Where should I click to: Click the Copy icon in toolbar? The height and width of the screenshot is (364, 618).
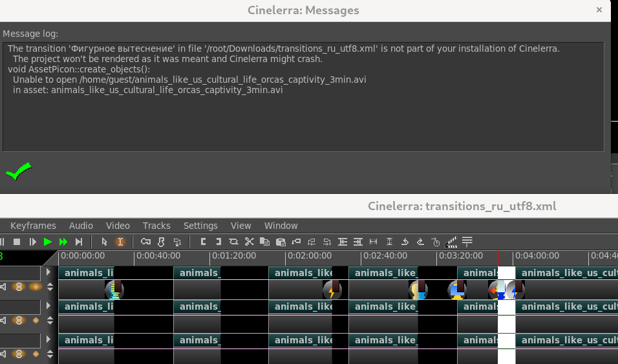[x=264, y=242]
